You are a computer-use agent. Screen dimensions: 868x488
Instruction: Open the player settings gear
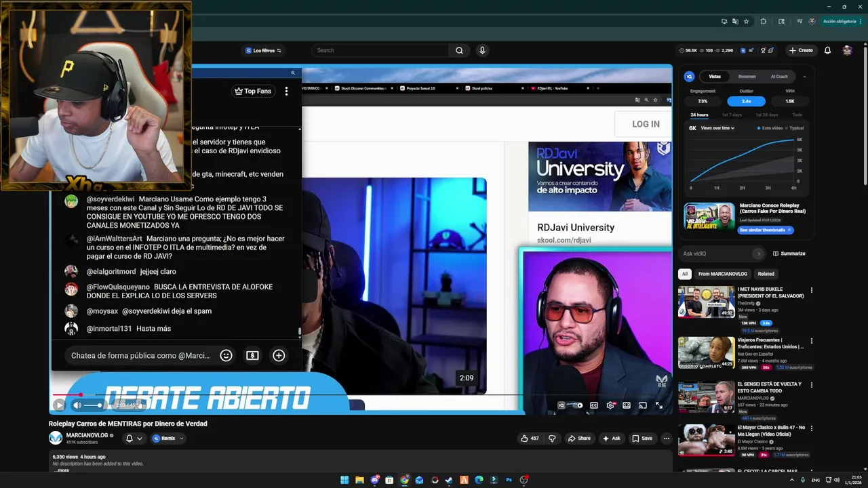610,405
